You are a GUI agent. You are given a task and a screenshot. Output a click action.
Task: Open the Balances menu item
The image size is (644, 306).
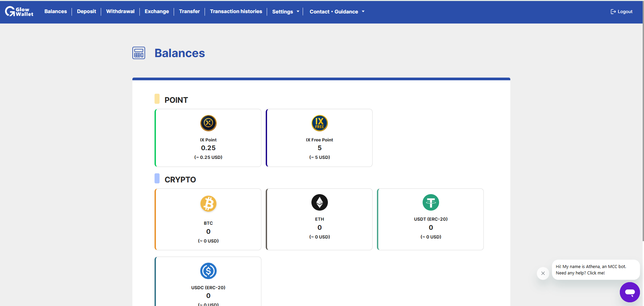55,11
